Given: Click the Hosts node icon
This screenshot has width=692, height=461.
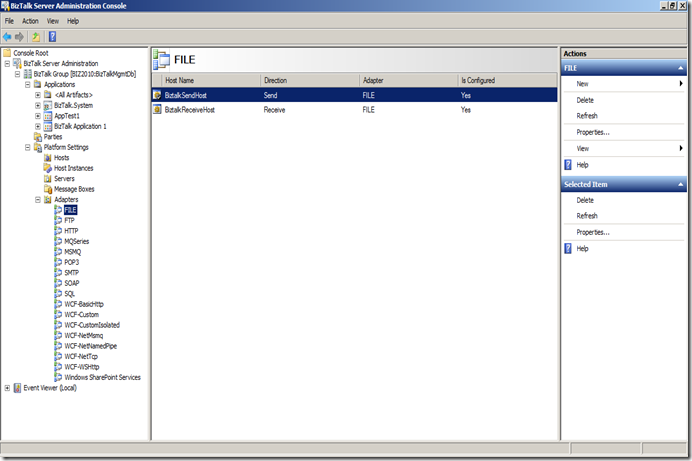Looking at the screenshot, I should click(x=48, y=157).
